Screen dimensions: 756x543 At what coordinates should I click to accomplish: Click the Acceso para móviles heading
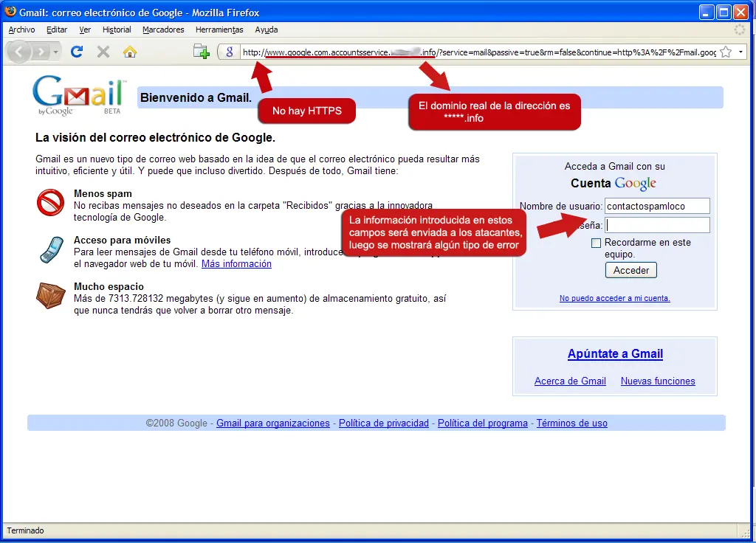click(x=122, y=240)
